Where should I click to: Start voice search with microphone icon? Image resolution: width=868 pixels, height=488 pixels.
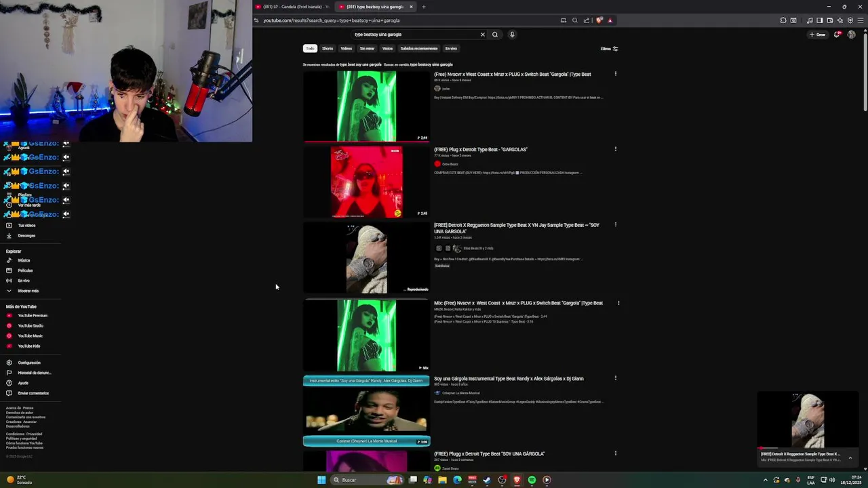click(512, 35)
